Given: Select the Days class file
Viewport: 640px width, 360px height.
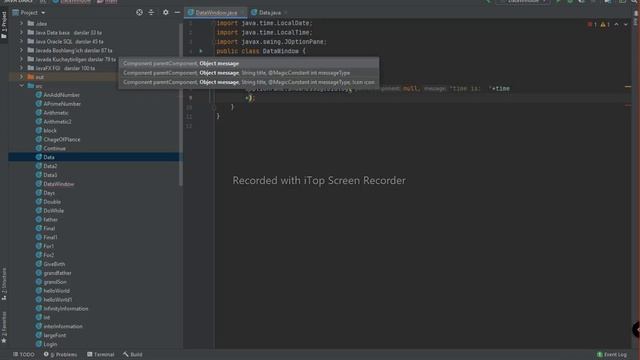Looking at the screenshot, I should point(45,193).
